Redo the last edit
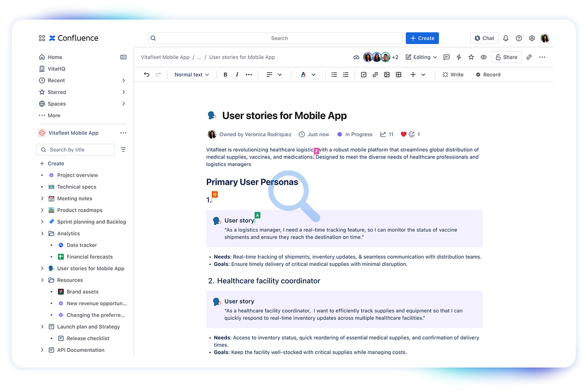Image resolution: width=588 pixels, height=392 pixels. [x=158, y=74]
